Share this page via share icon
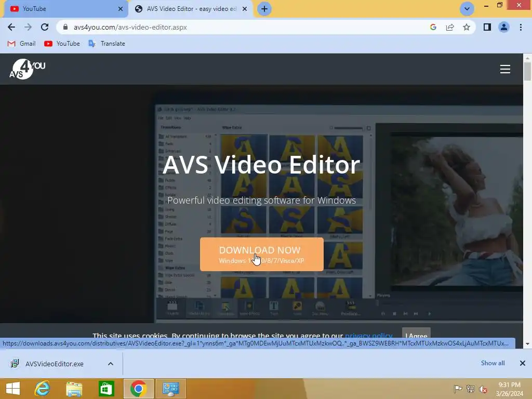Image resolution: width=532 pixels, height=399 pixels. pyautogui.click(x=450, y=27)
